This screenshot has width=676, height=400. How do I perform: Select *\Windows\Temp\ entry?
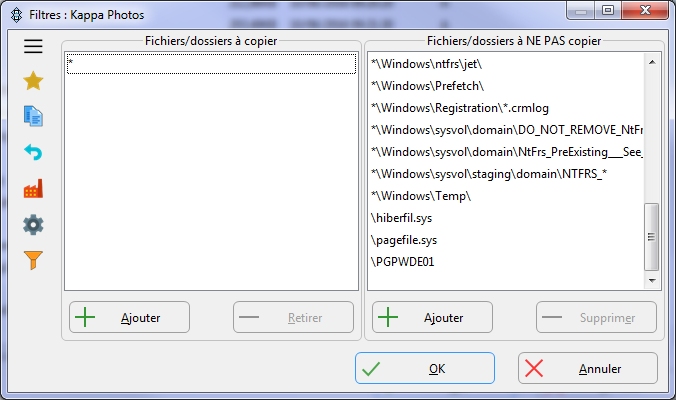click(506, 196)
